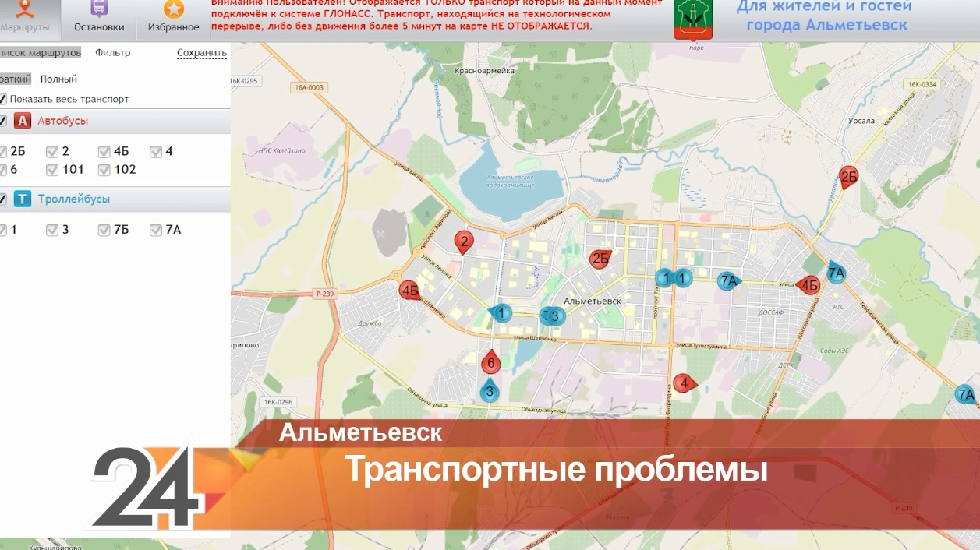Select red bus marker 6 on the map
Viewport: 980px width, 550px height.
point(490,361)
